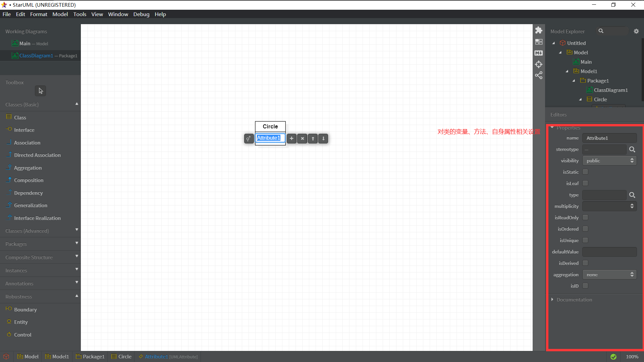644x362 pixels.
Task: Click the search icon in Model Explorer
Action: pos(600,31)
